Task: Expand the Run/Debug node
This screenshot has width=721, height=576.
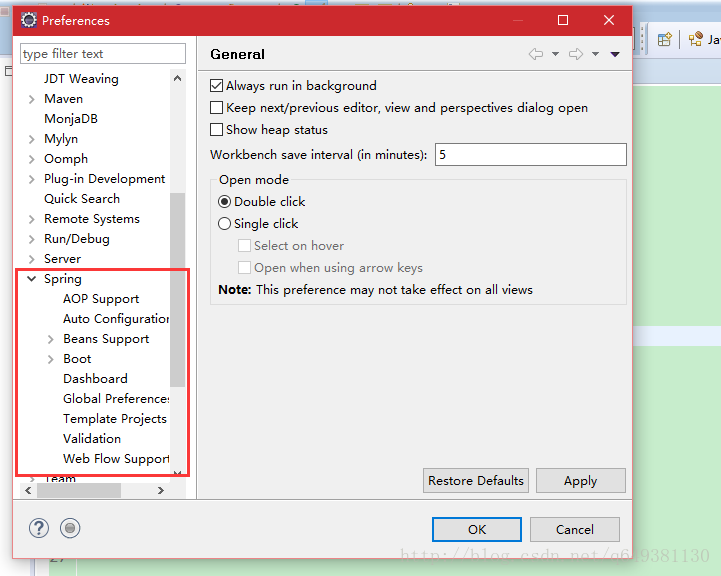Action: pos(31,239)
